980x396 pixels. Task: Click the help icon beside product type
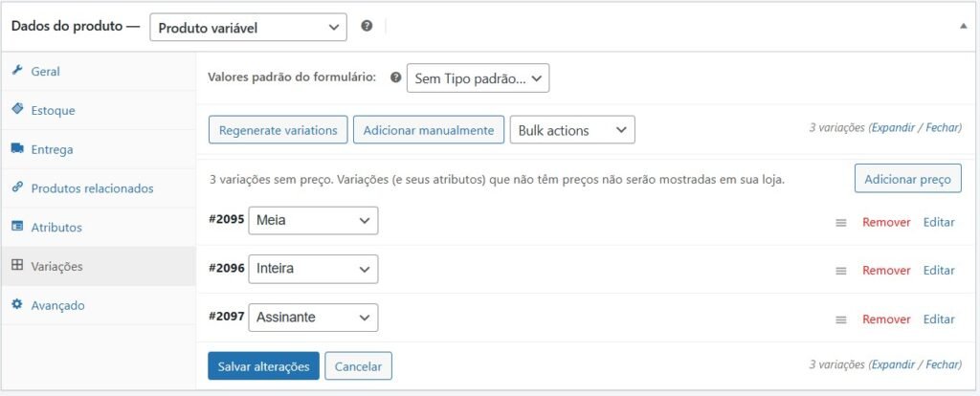[x=367, y=27]
